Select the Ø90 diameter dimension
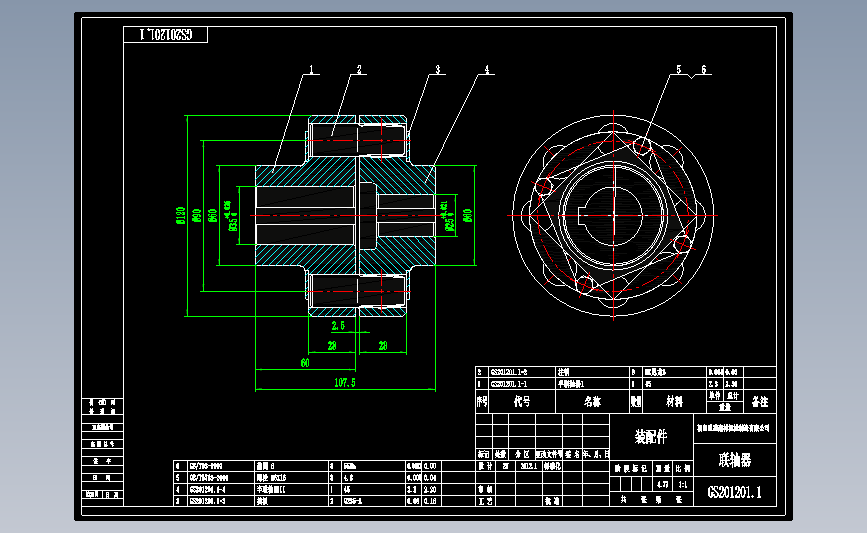The height and width of the screenshot is (533, 867). [x=196, y=216]
